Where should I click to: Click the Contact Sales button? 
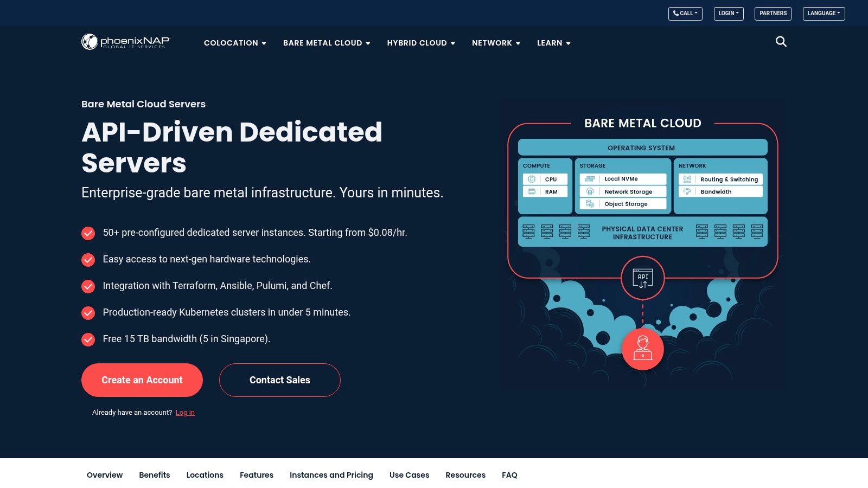279,380
